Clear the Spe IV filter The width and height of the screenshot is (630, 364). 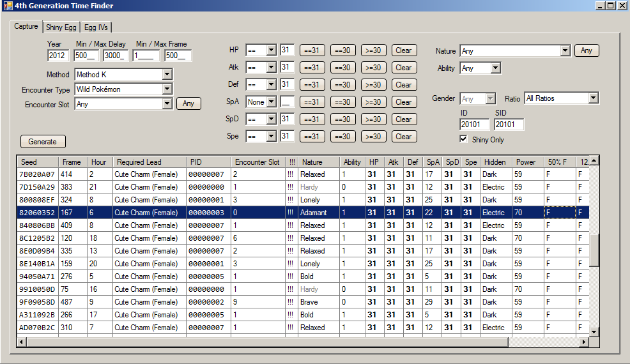404,137
